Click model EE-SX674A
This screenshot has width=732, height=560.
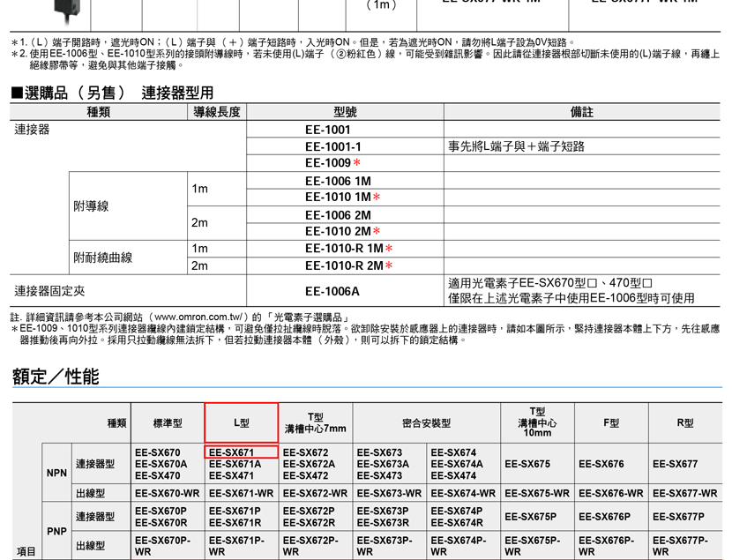pyautogui.click(x=457, y=464)
